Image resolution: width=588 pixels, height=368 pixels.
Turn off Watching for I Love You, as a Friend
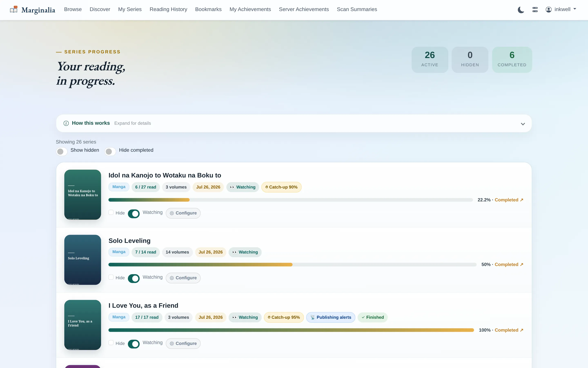(134, 344)
